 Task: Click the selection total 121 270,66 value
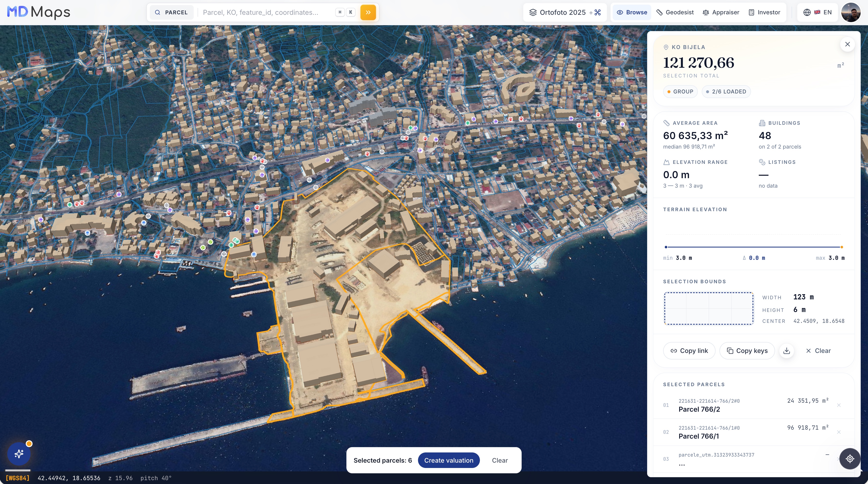pos(699,63)
